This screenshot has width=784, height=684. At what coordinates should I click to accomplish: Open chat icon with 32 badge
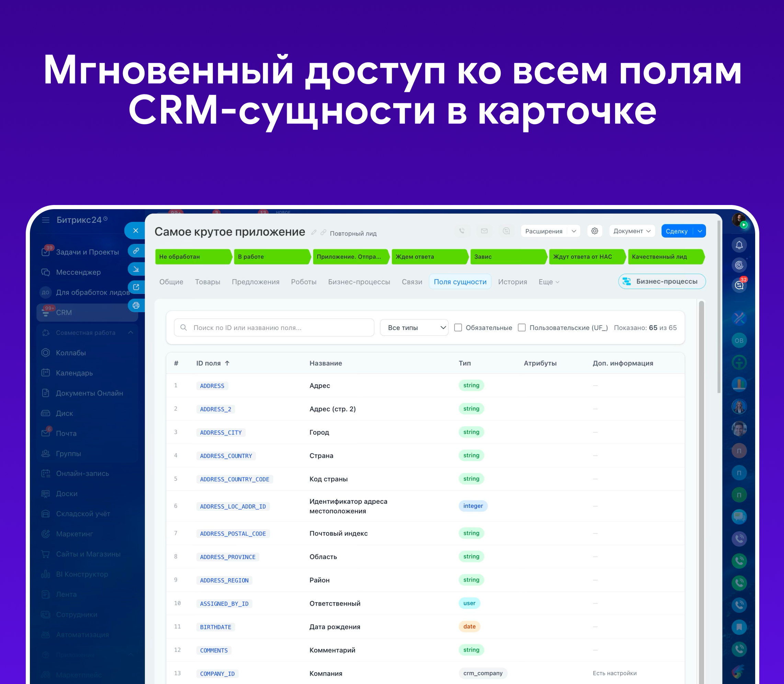(739, 285)
